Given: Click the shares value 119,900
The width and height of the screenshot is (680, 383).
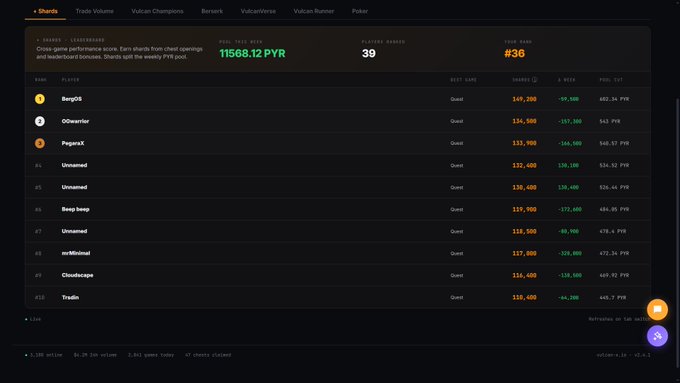Looking at the screenshot, I should tap(524, 210).
